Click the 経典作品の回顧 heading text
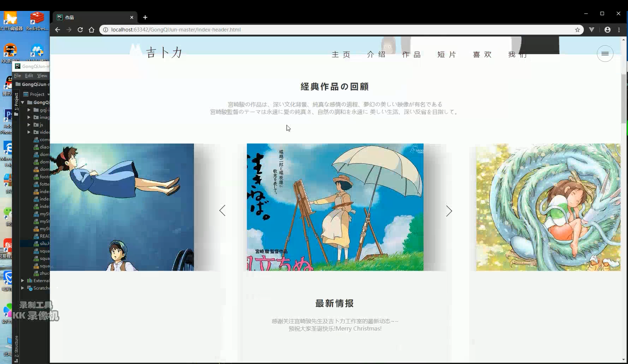 click(335, 87)
